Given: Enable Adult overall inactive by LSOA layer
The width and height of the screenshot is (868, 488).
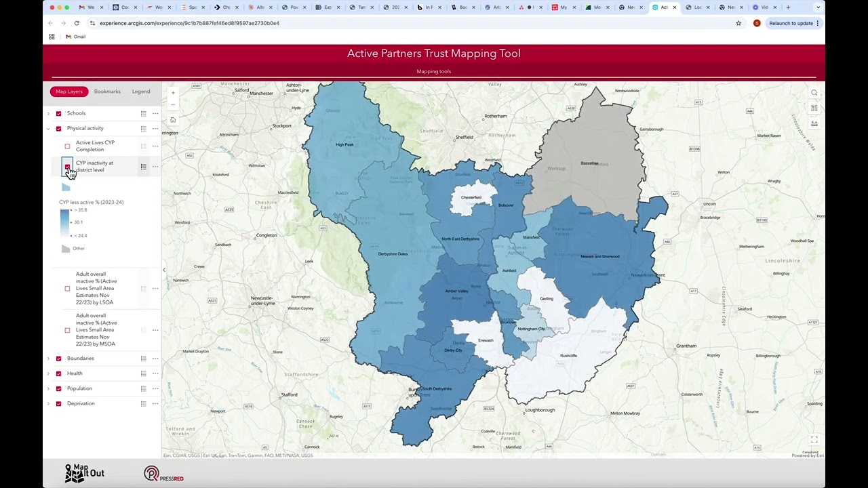Looking at the screenshot, I should coord(67,289).
